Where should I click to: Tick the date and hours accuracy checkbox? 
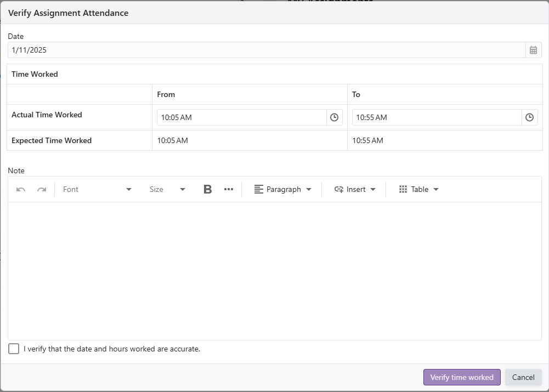pos(14,349)
